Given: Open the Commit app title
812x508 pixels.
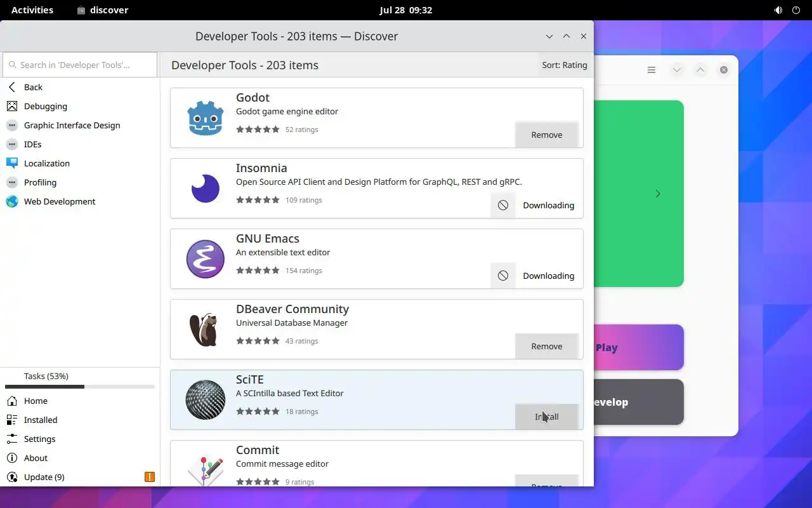Looking at the screenshot, I should [258, 450].
